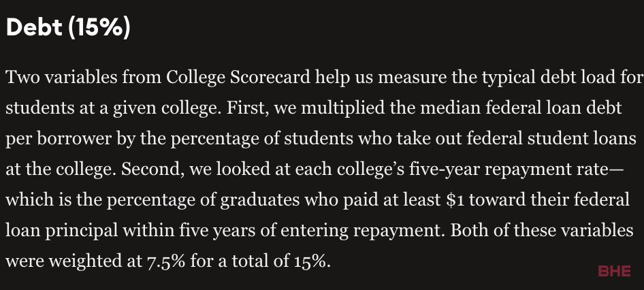
Task: Click the words "College Scorecard"
Action: pos(239,78)
